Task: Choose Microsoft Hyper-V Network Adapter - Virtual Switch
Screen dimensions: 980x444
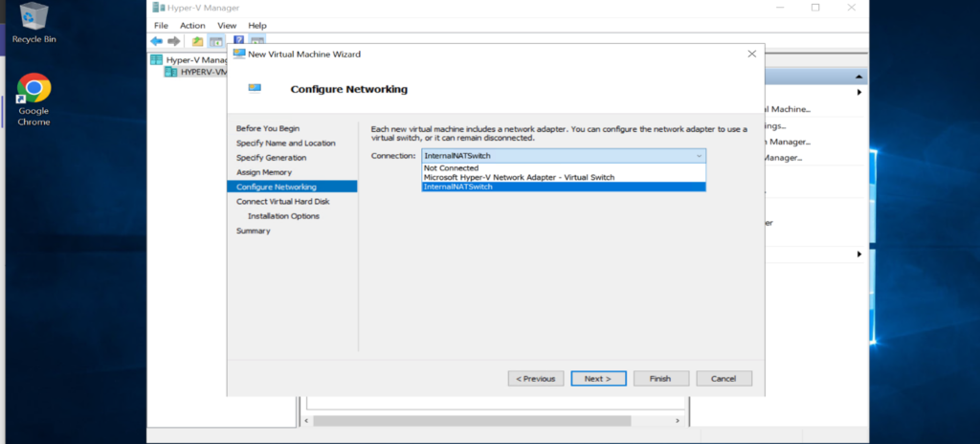Action: pos(564,178)
